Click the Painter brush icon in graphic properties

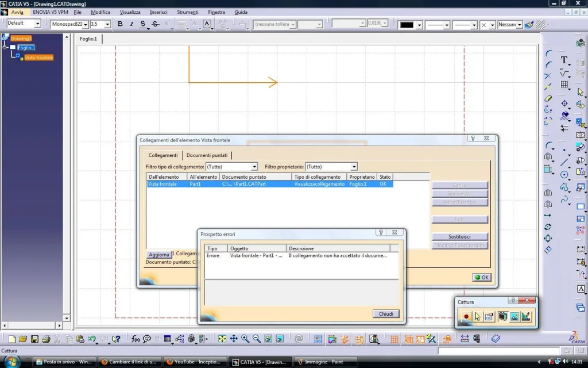tap(529, 25)
